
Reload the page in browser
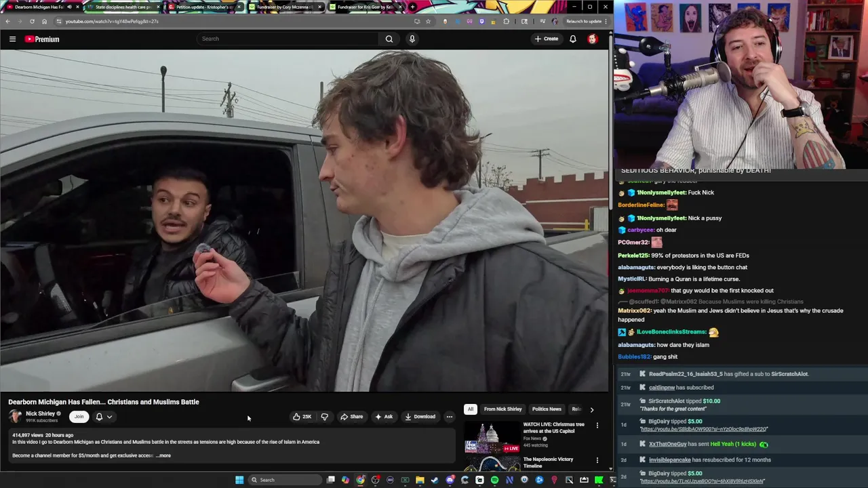[x=32, y=21]
